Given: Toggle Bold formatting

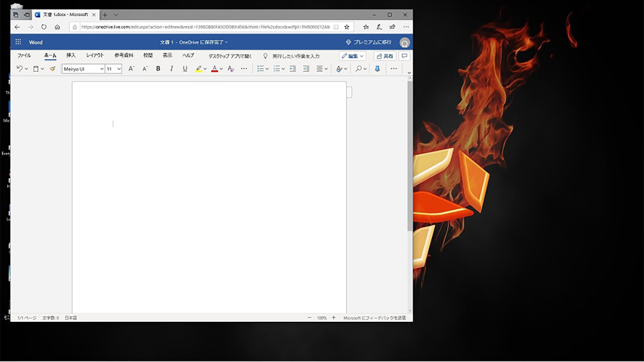Looking at the screenshot, I should tap(158, 69).
